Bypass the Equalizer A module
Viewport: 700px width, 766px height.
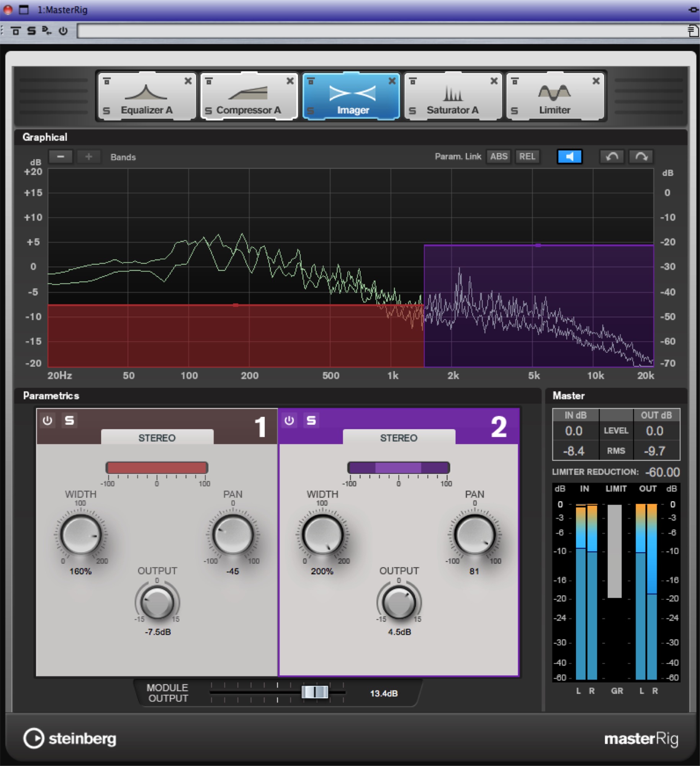click(x=107, y=81)
